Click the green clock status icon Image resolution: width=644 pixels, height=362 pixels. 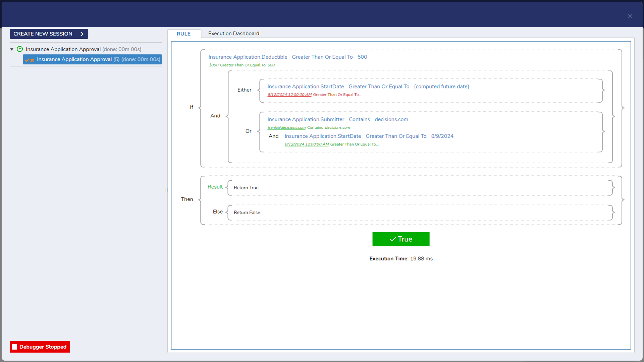pos(20,49)
